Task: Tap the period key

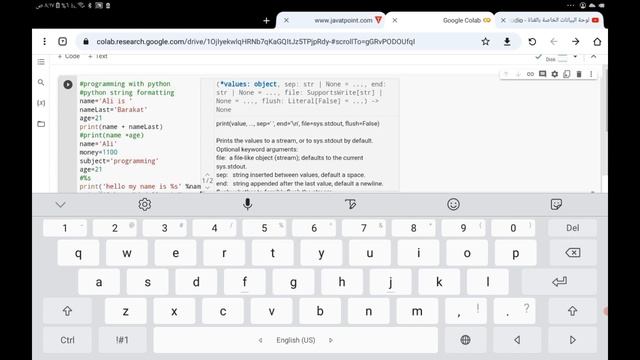Action: [x=514, y=311]
